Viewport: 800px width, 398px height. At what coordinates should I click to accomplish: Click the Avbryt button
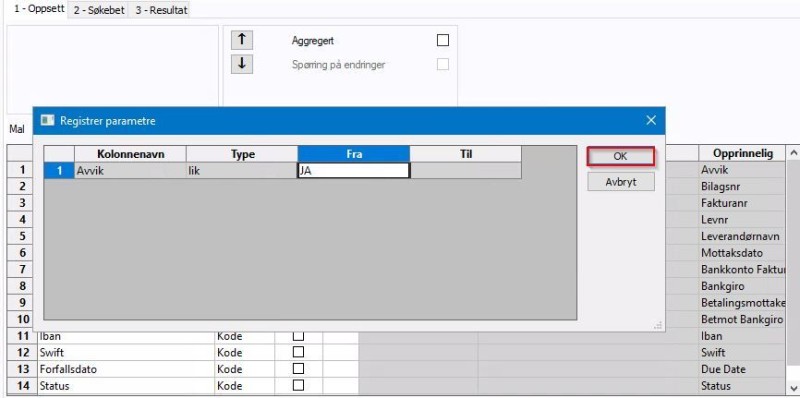click(x=620, y=182)
